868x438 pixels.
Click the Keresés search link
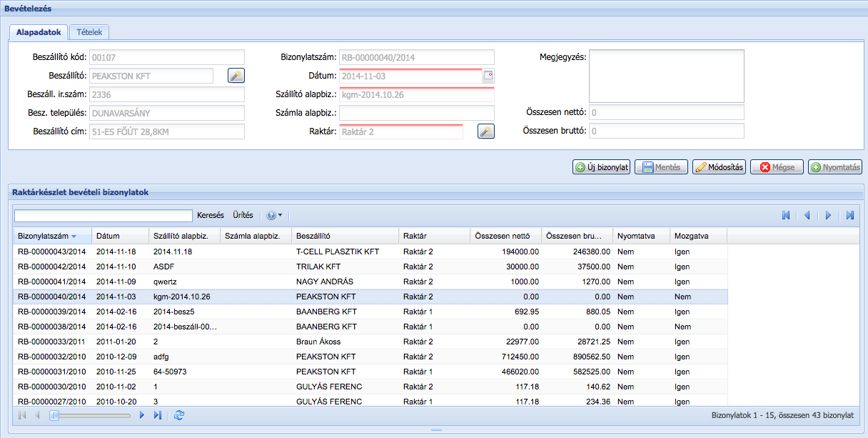click(x=210, y=215)
